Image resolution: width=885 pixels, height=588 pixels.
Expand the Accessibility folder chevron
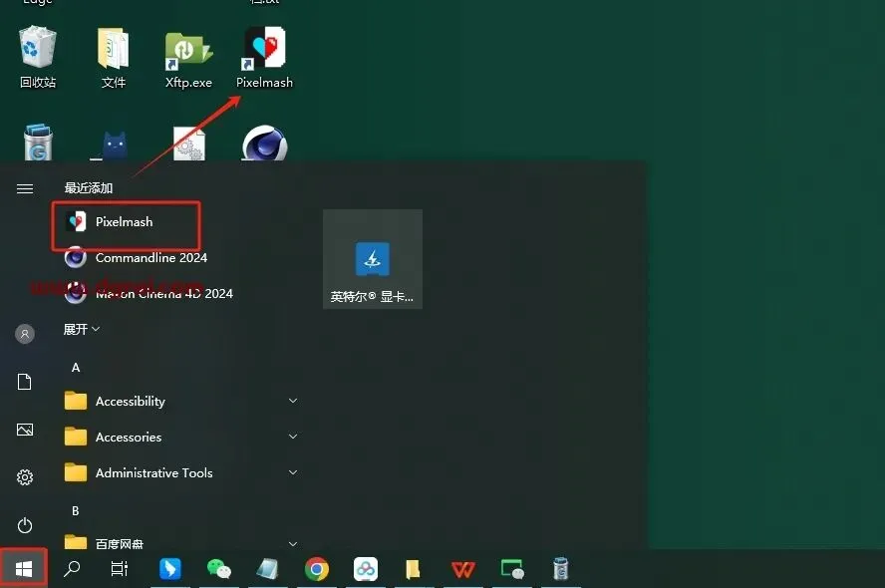(x=293, y=401)
